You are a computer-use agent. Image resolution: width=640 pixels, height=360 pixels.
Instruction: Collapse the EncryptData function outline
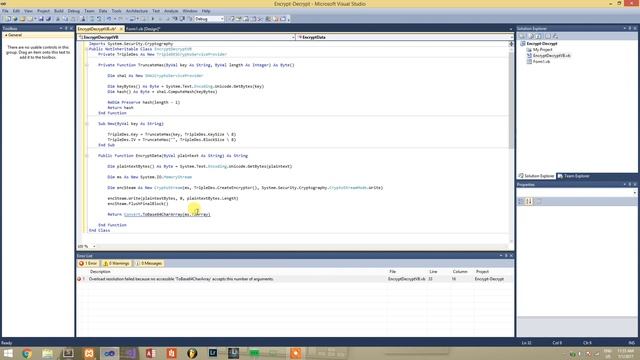[86, 156]
